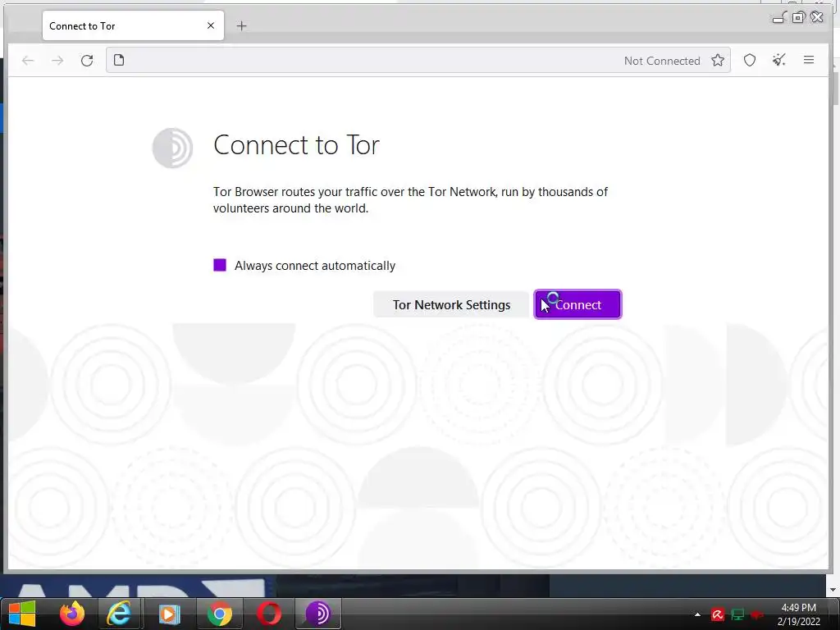Toggle Always connect automatically checkbox
The height and width of the screenshot is (630, 840).
[220, 265]
